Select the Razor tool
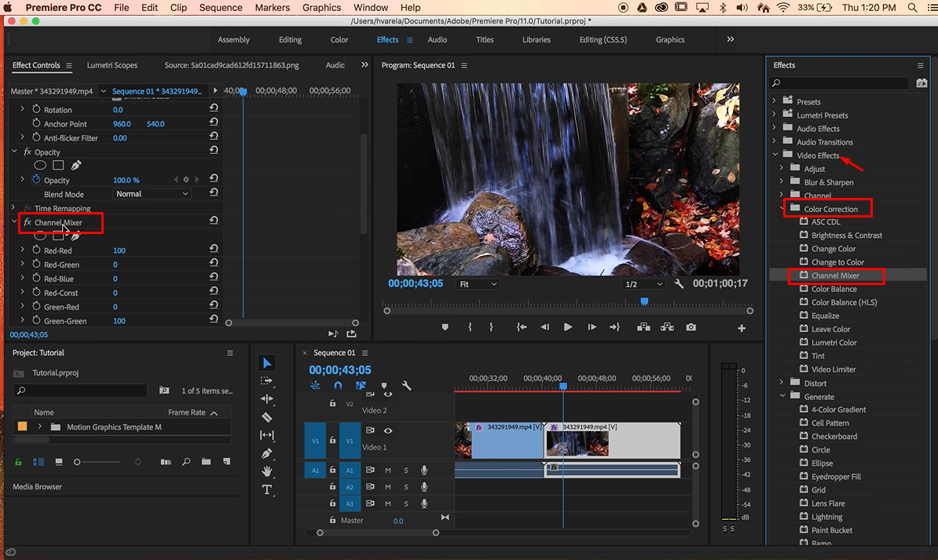The image size is (938, 560). coord(267,417)
